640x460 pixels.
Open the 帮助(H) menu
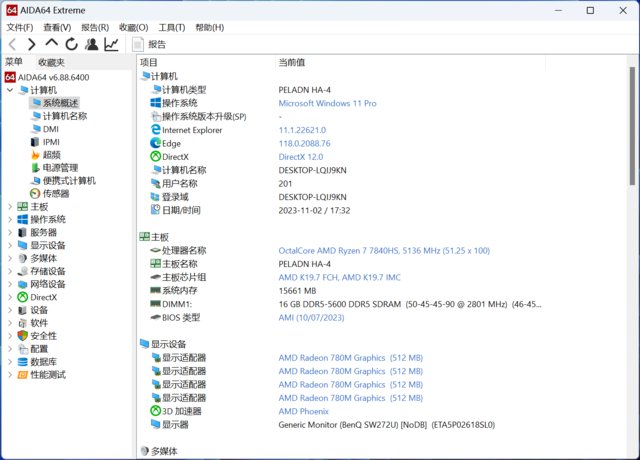[x=210, y=27]
